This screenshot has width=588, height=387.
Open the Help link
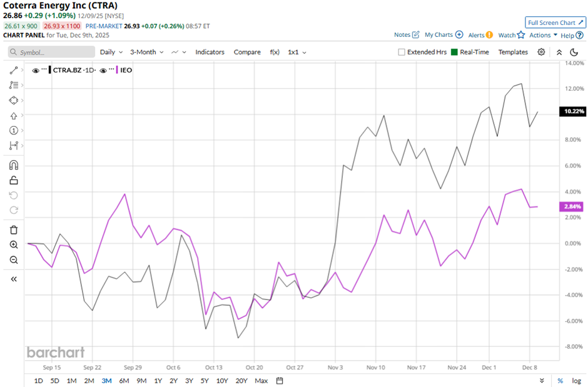click(572, 35)
